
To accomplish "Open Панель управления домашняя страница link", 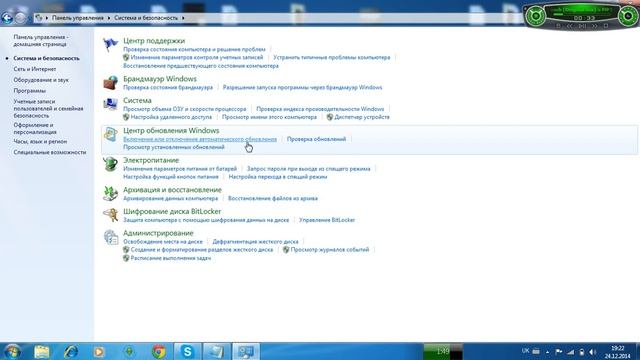I will coord(40,40).
